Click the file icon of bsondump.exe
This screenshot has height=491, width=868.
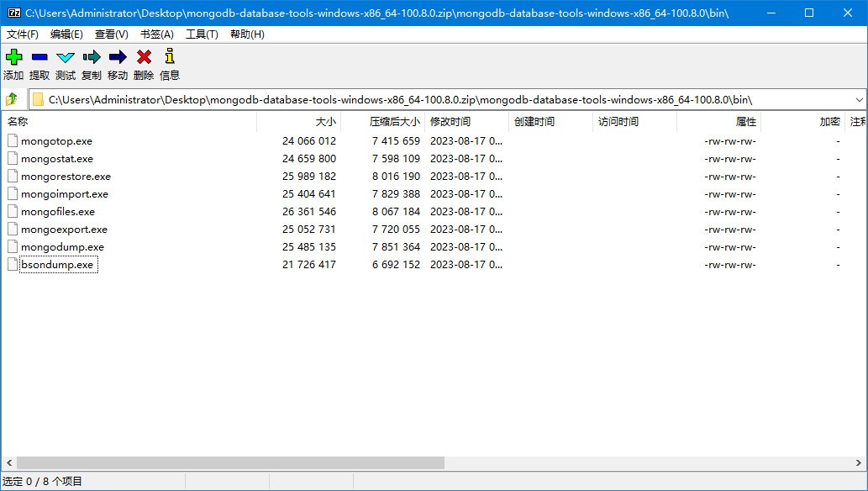coord(12,264)
